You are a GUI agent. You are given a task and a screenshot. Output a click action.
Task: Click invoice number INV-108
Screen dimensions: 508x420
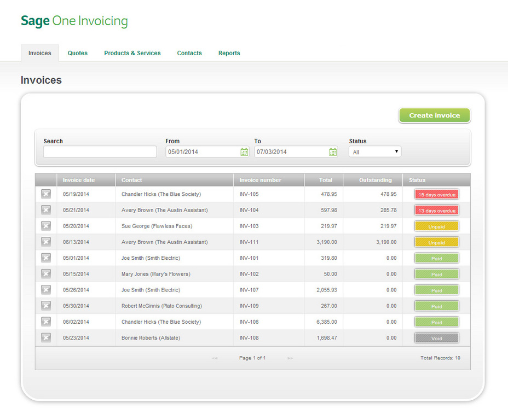click(249, 338)
